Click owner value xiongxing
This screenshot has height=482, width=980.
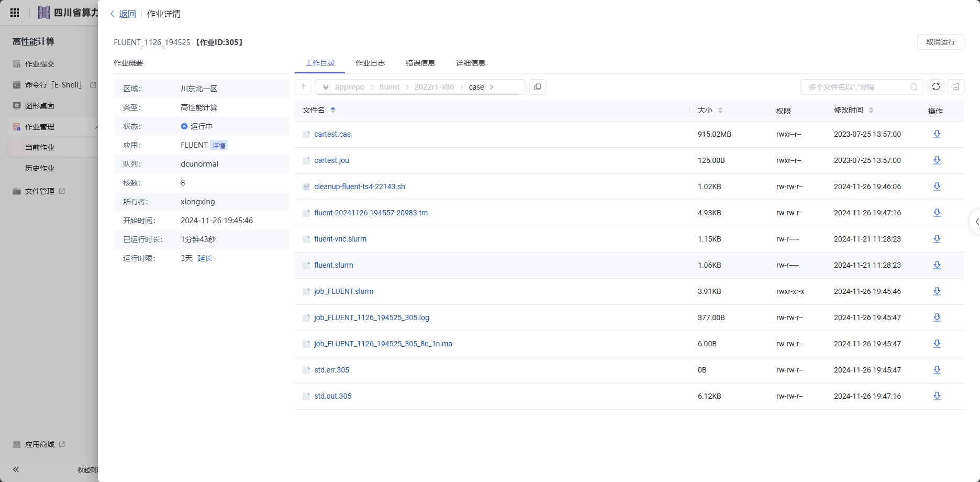[198, 202]
